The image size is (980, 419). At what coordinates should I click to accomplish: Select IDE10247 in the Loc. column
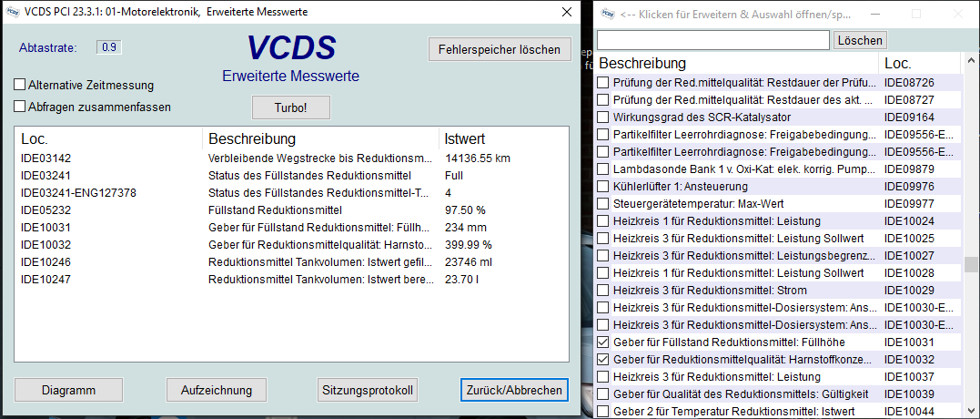click(45, 279)
